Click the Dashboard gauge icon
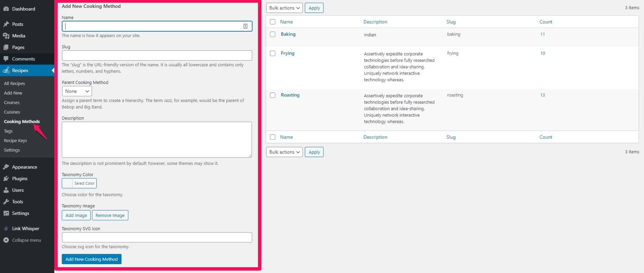The image size is (644, 273). click(6, 9)
